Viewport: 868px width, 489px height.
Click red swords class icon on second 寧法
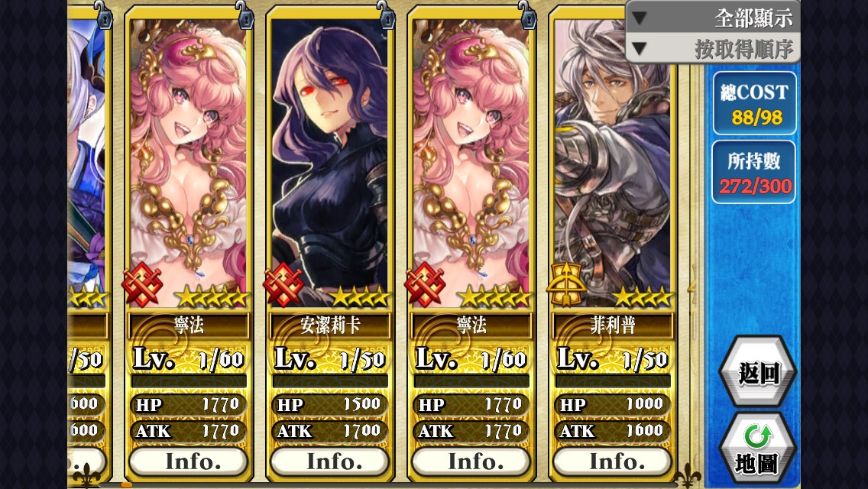tap(425, 285)
